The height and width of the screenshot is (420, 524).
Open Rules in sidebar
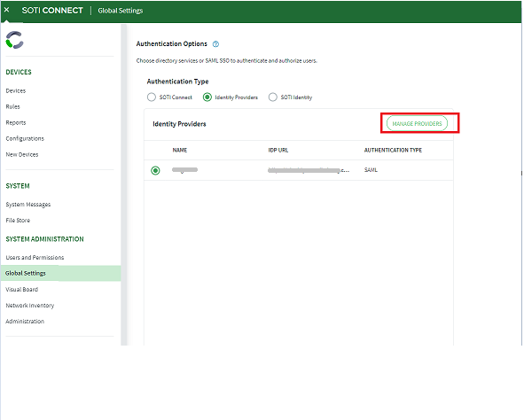click(12, 107)
